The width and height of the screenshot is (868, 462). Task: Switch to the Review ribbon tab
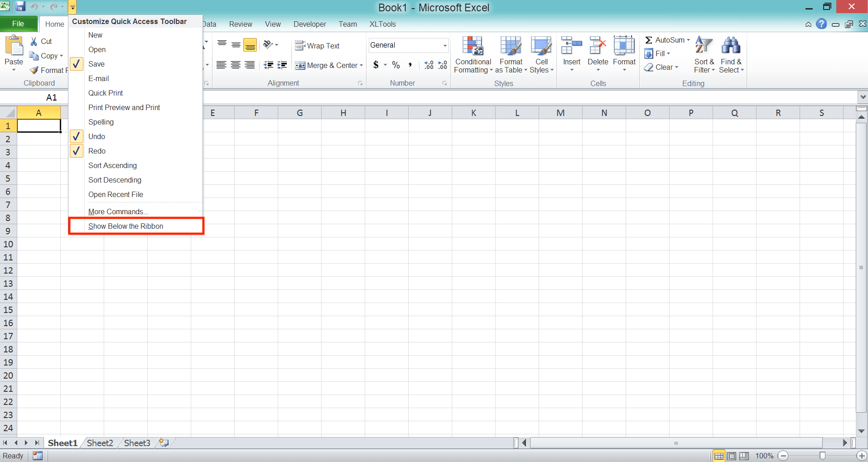[241, 24]
